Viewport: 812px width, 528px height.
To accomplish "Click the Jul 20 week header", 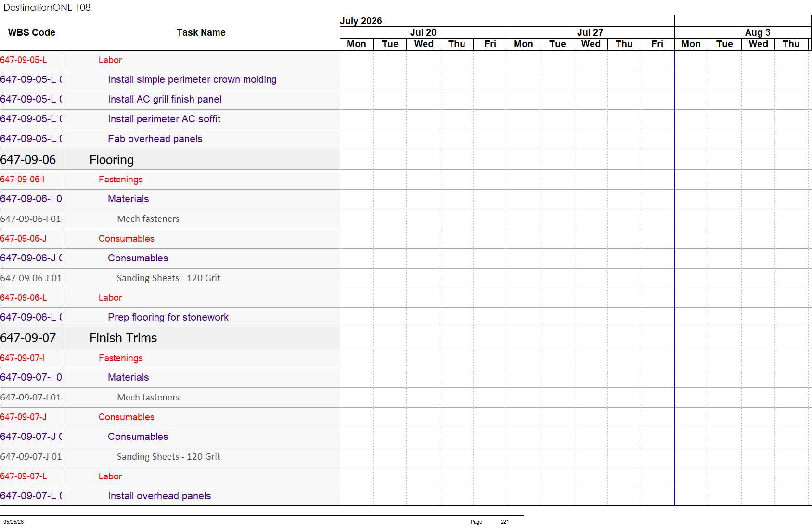I will click(x=423, y=32).
